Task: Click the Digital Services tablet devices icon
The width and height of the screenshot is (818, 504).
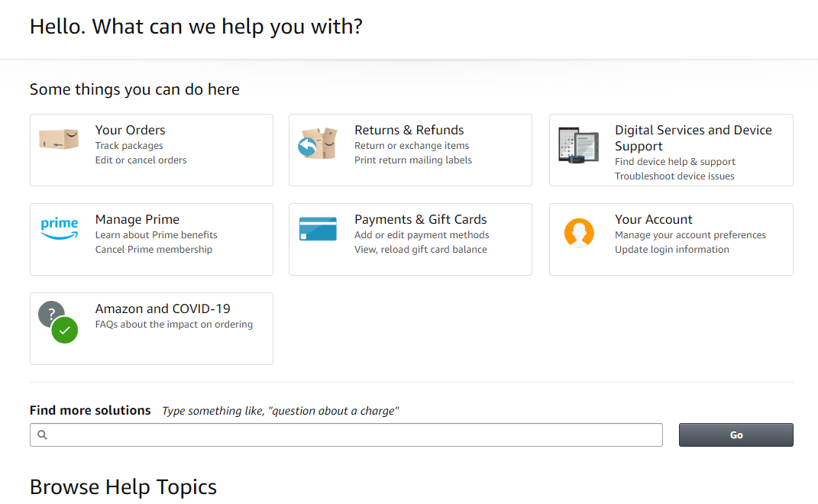Action: click(x=578, y=144)
